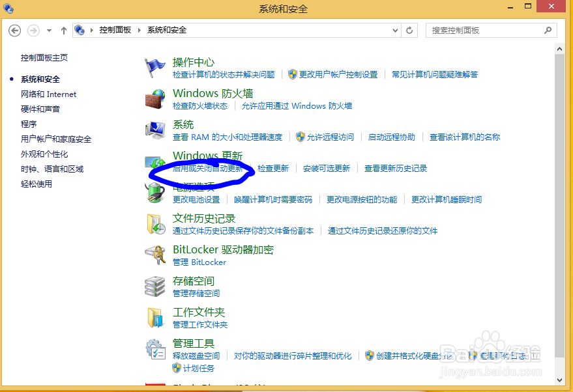Viewport: 573px width, 392px height.
Task: Select 用户帐户和家庭安全 in the sidebar
Action: [56, 139]
